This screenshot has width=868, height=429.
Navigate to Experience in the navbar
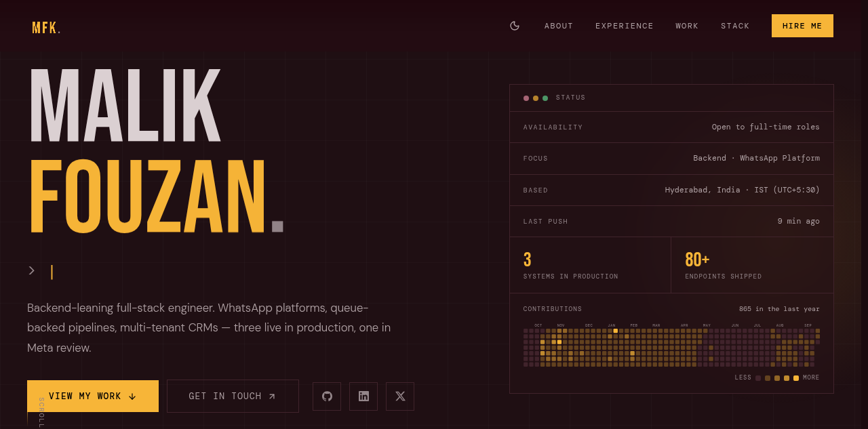pyautogui.click(x=625, y=26)
